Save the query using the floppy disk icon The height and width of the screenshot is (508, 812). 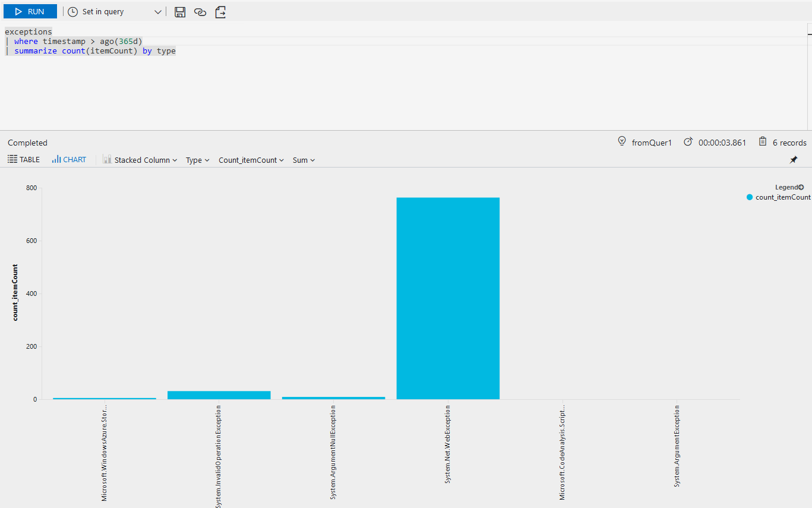tap(180, 12)
